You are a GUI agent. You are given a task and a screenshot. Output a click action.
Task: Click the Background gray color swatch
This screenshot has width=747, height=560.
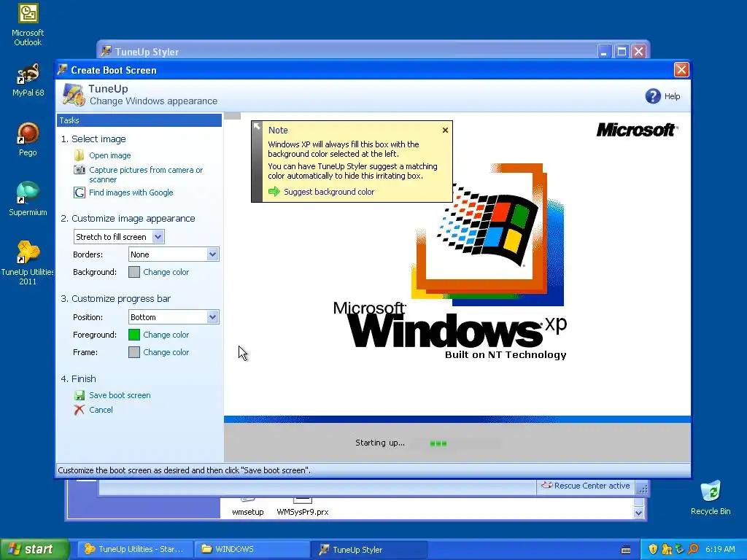[134, 272]
